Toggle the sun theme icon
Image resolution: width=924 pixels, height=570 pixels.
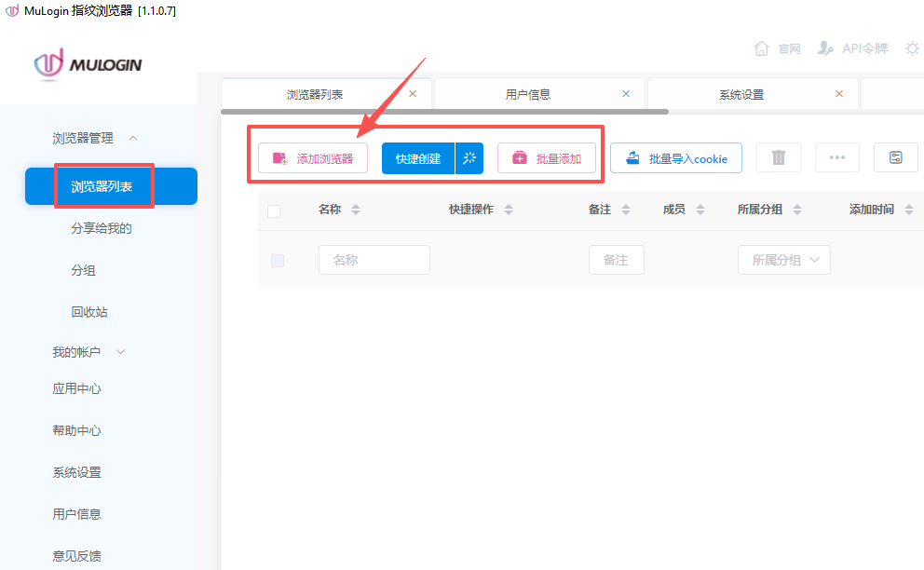pos(912,48)
